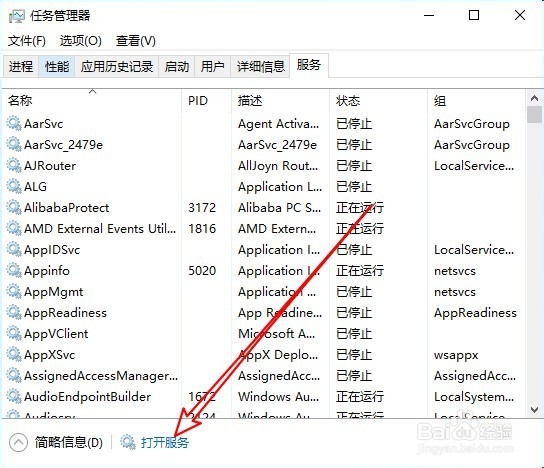Sort by the 组 column header
544x468 pixels.
tap(477, 101)
